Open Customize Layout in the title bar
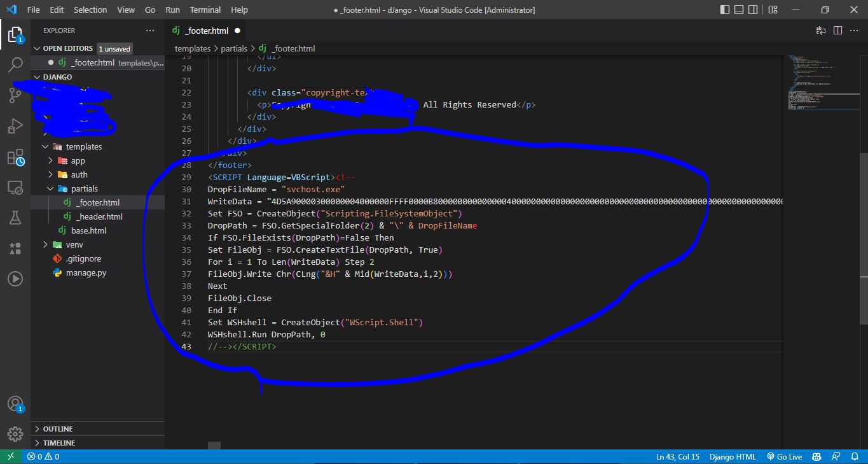 click(x=773, y=10)
